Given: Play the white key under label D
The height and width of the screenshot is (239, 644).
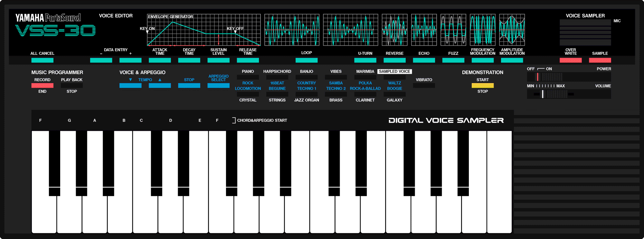Looking at the screenshot, I should click(170, 214).
